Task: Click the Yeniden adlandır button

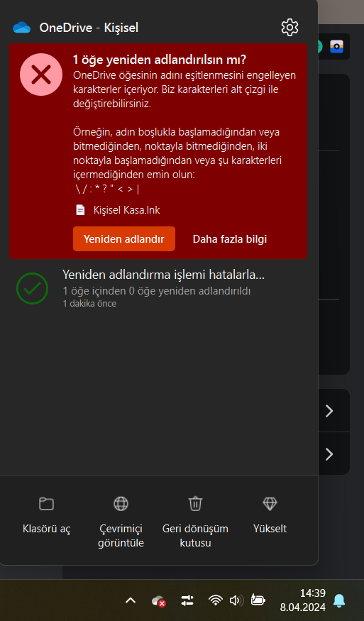Action: coord(124,238)
